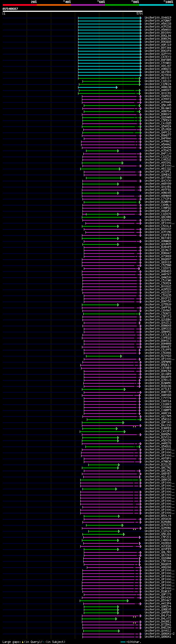This screenshot has width=176, height=644.
Task: Select label UniRef100_Q01C81
Action: click(x=158, y=93)
